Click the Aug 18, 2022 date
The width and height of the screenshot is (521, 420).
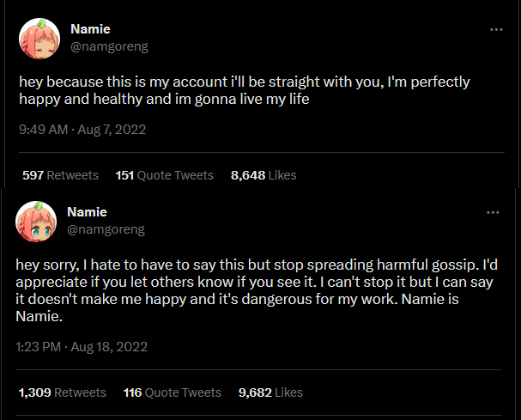tap(113, 347)
